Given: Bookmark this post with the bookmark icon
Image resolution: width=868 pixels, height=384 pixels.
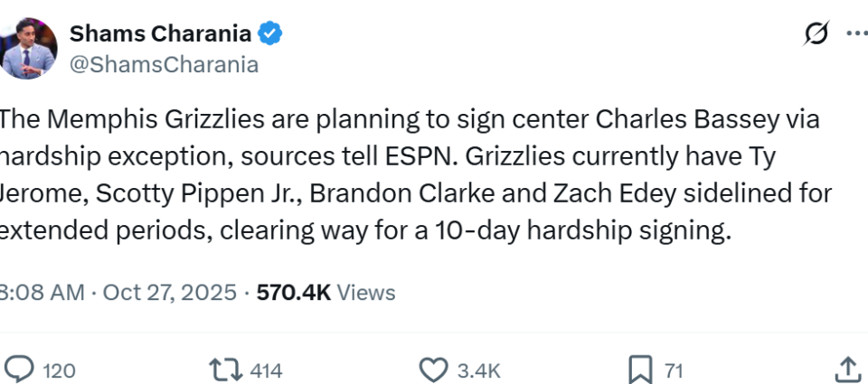Looking at the screenshot, I should click(640, 369).
